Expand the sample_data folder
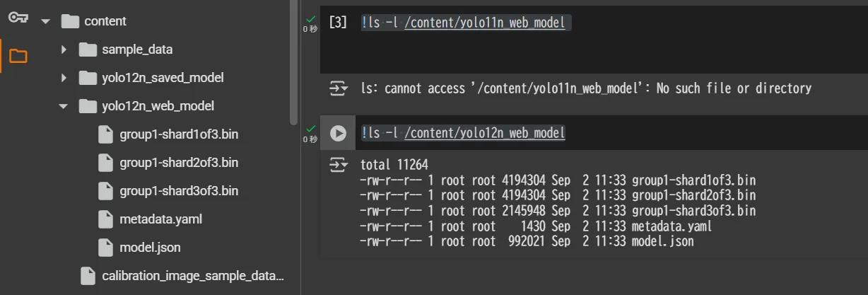The width and height of the screenshot is (868, 295). pos(64,50)
